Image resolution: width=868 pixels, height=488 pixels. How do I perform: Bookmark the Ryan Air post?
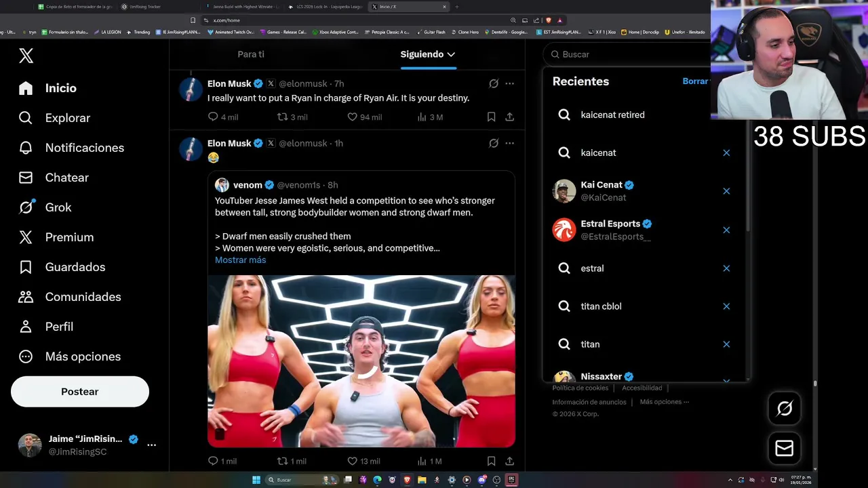pos(491,117)
